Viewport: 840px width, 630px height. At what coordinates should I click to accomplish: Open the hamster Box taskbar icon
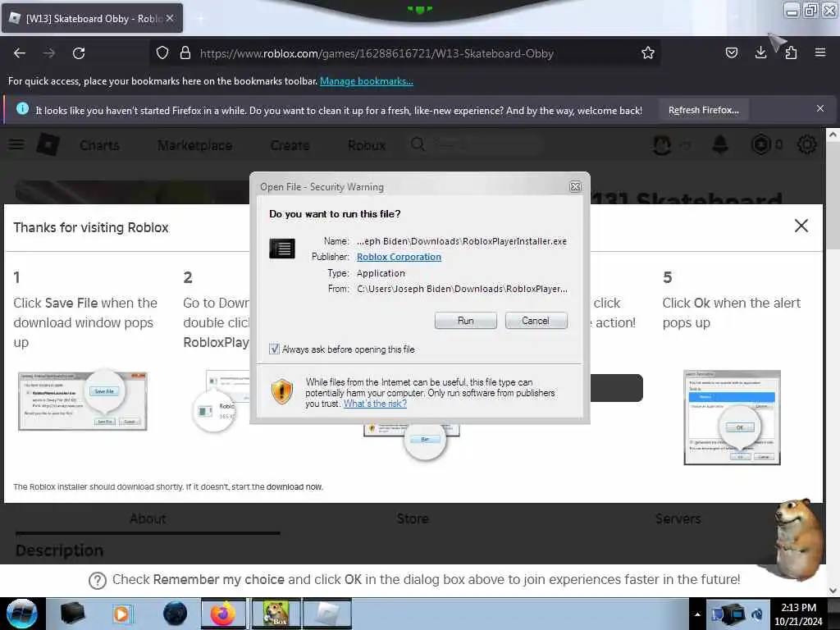[x=276, y=614]
